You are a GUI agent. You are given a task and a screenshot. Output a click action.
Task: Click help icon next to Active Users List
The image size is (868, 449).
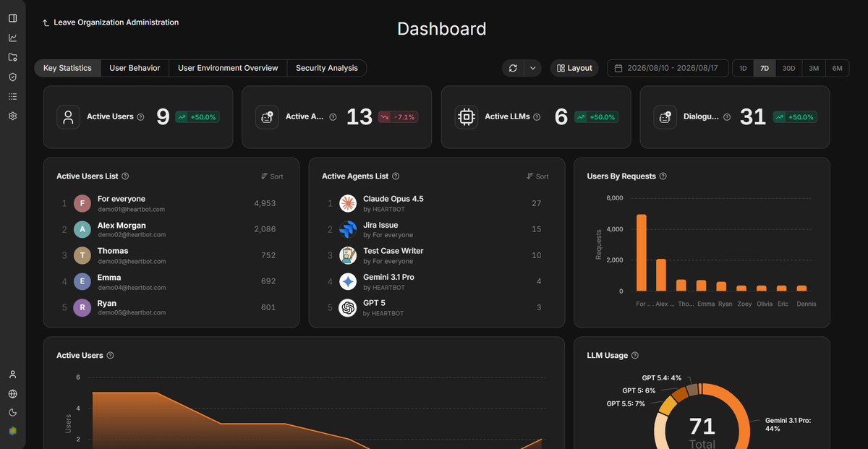(126, 176)
